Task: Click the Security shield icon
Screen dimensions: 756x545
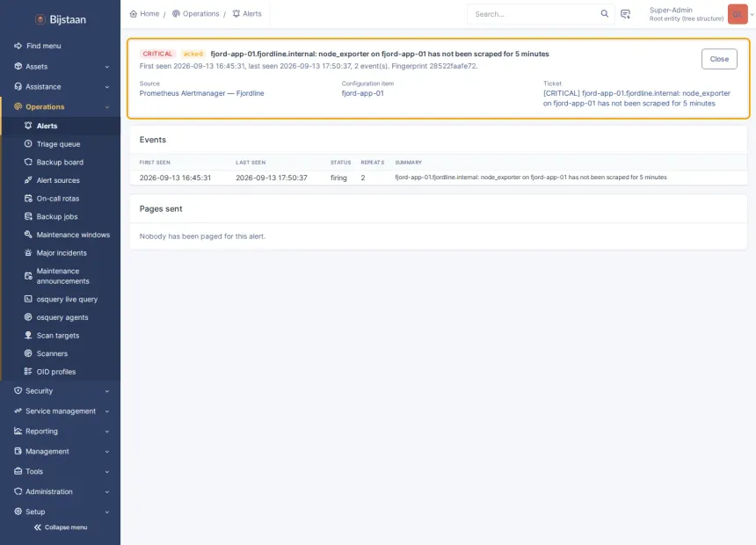Action: [18, 390]
